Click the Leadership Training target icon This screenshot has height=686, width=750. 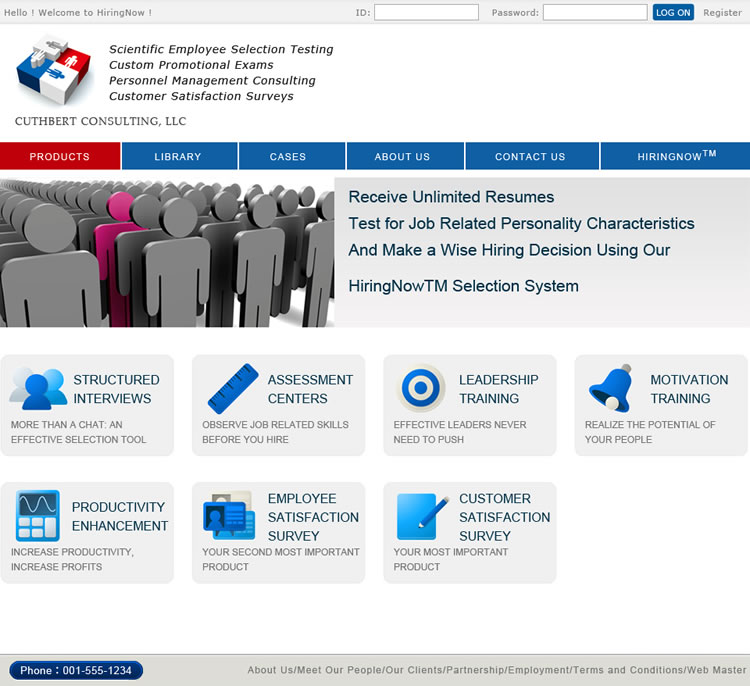[421, 389]
